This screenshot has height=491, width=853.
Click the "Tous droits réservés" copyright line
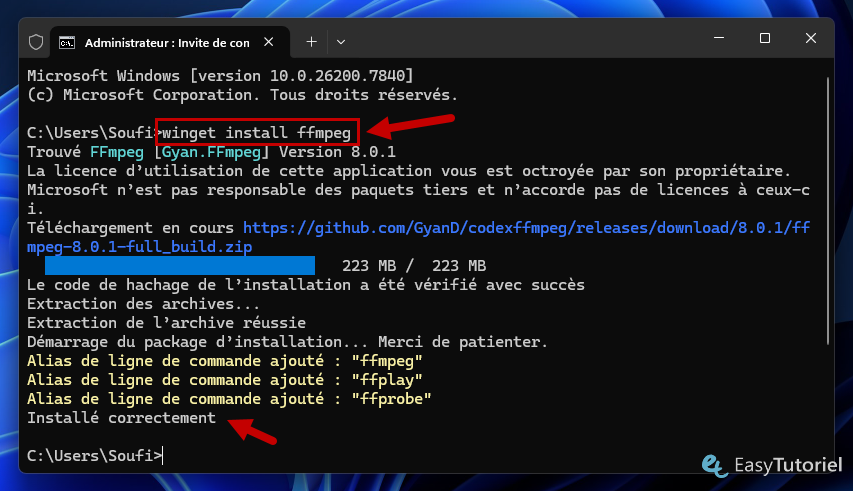point(243,95)
